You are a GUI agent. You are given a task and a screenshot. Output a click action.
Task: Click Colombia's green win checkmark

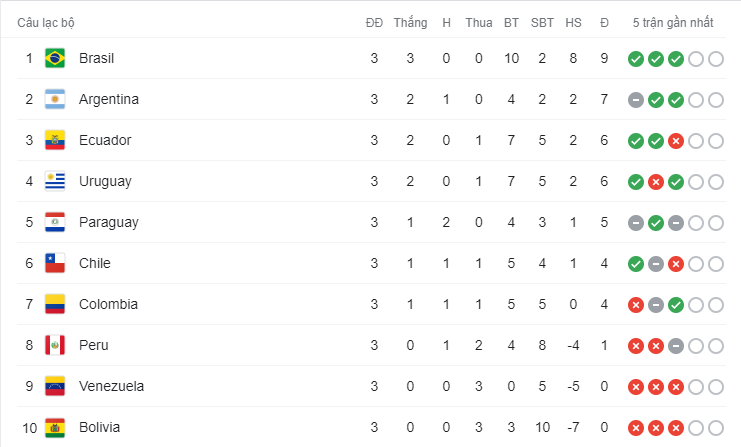click(676, 305)
